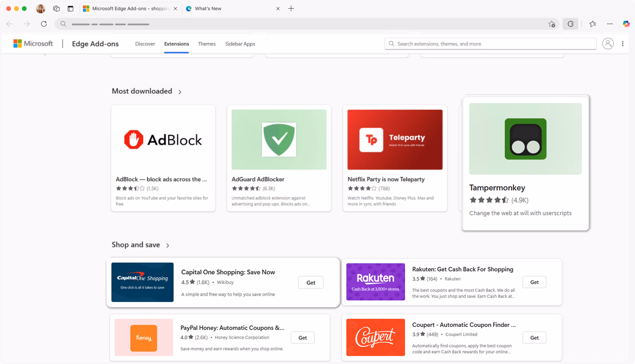Open the AdGuard AdBlocker shield thumbnail
635x364 pixels.
[x=279, y=140]
